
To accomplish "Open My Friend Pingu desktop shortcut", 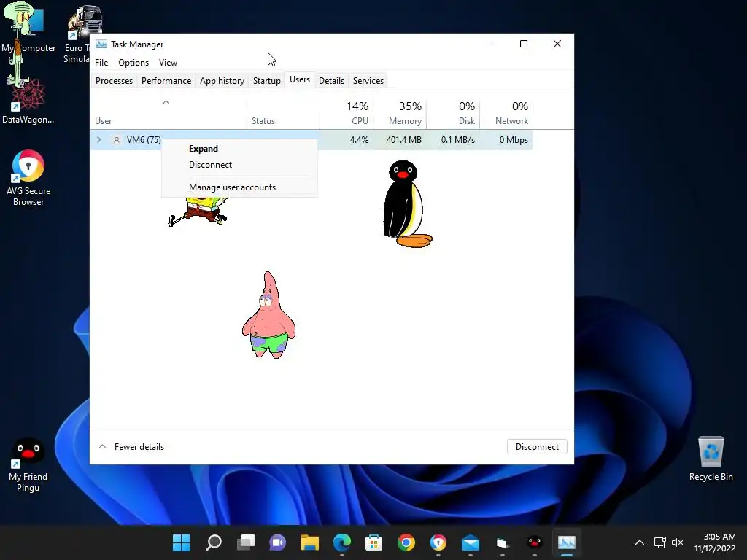I will tap(28, 465).
